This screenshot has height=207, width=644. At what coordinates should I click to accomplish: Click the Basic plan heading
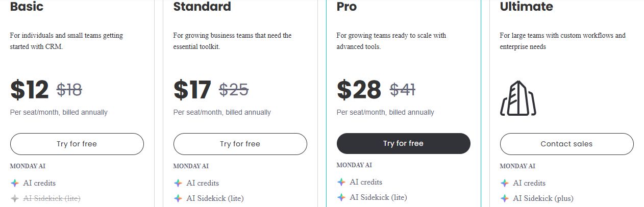point(27,7)
